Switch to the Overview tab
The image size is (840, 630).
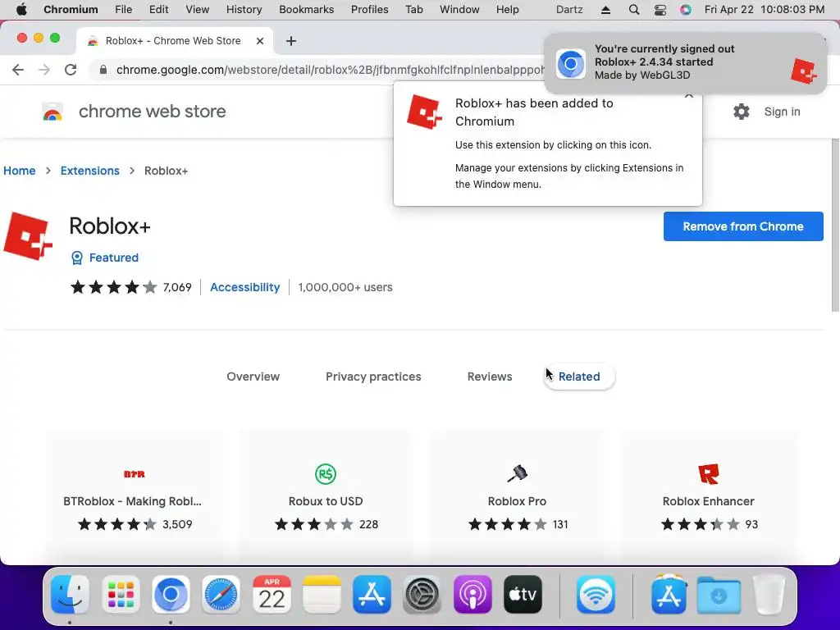pos(253,377)
